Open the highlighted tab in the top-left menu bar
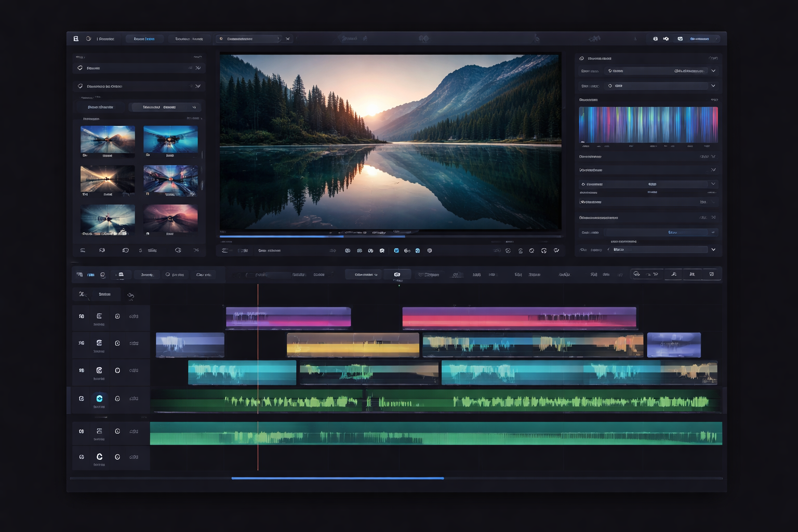 point(145,38)
